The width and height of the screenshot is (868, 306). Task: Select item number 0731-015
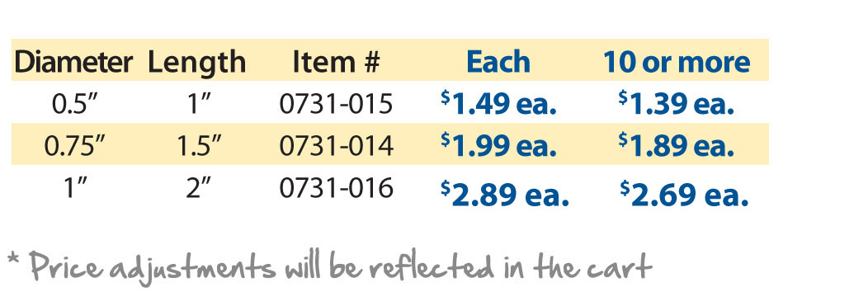tap(336, 104)
